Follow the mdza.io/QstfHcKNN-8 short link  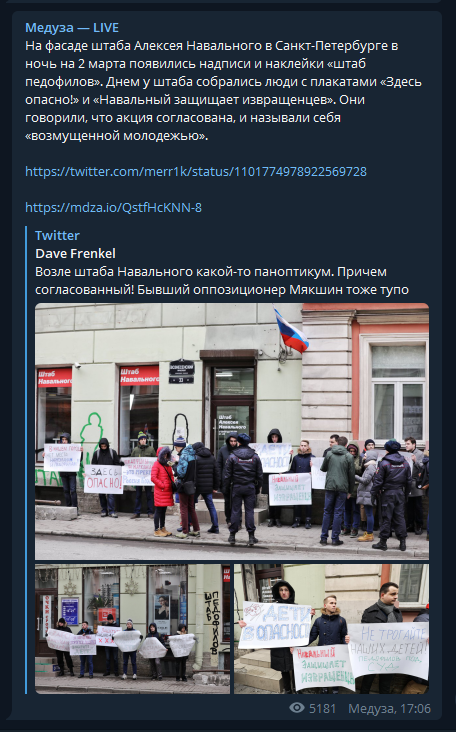click(113, 207)
